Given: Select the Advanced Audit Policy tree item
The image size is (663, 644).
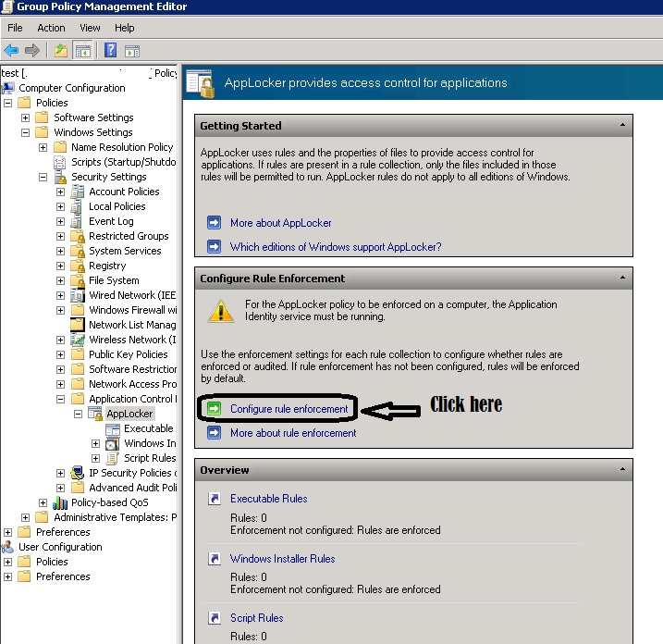Looking at the screenshot, I should [x=133, y=488].
